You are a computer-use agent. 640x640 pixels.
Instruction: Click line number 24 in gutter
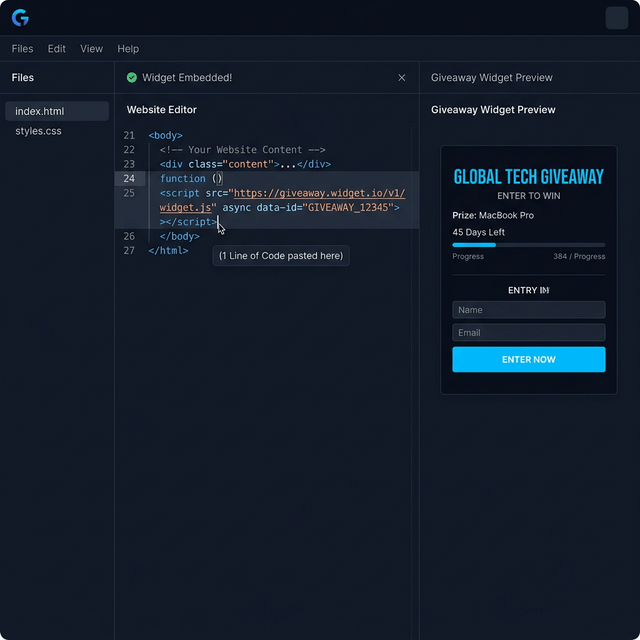[129, 178]
